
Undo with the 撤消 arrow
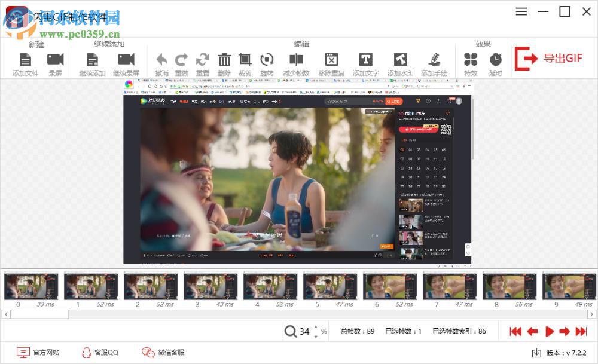(162, 60)
